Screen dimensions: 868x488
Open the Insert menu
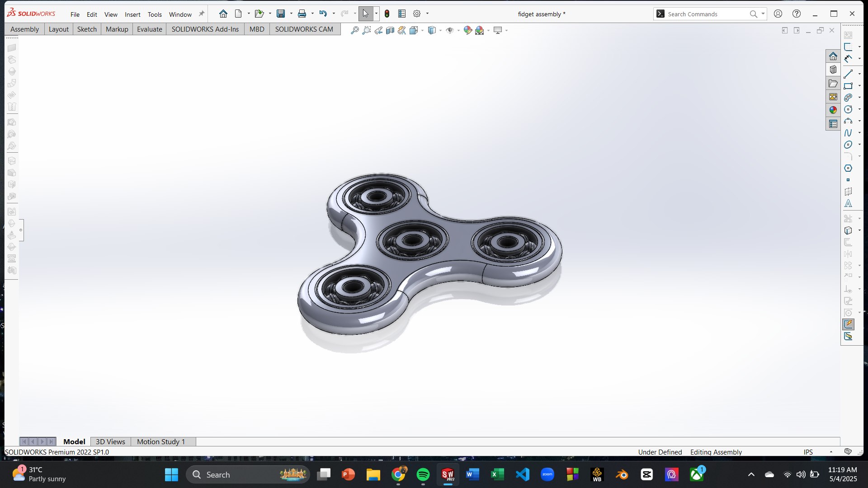(132, 14)
